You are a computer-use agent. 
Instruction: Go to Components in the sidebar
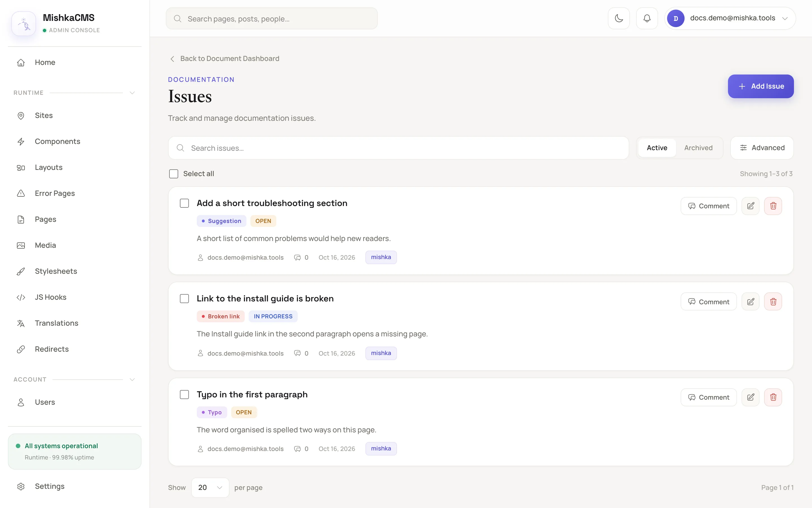pyautogui.click(x=74, y=141)
